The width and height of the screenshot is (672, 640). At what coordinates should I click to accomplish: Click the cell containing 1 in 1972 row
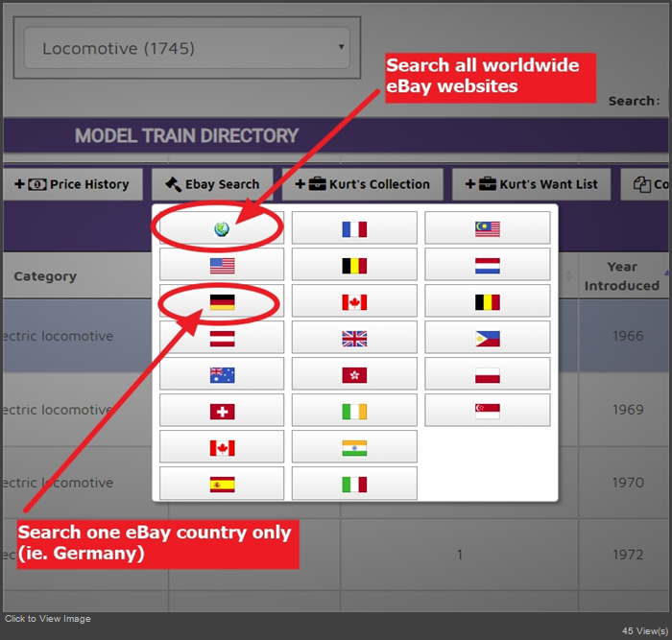click(460, 555)
